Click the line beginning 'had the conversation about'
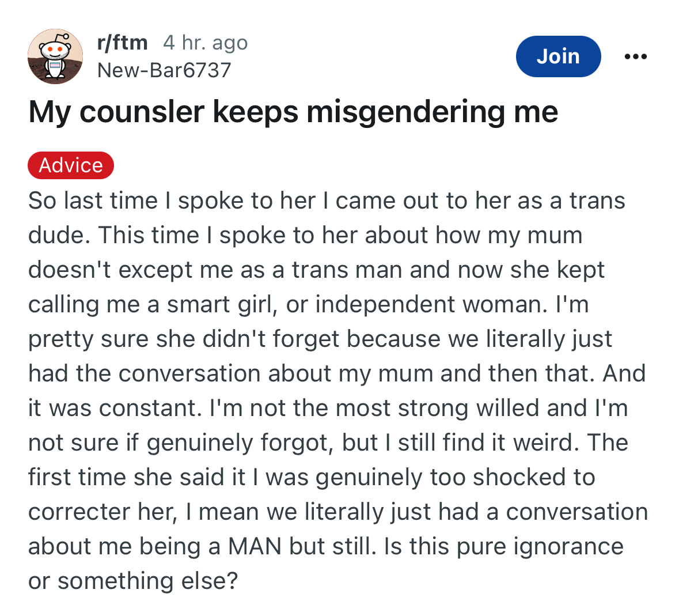This screenshot has width=679, height=616. [337, 373]
